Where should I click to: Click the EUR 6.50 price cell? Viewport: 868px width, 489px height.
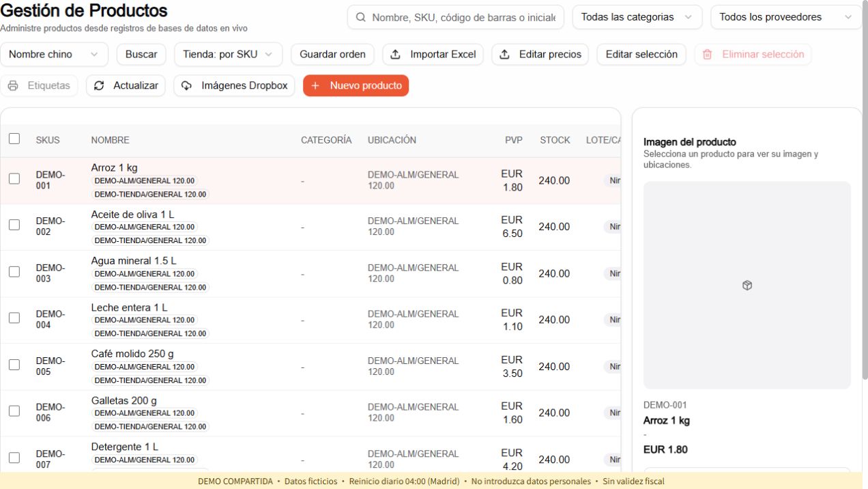tap(512, 227)
